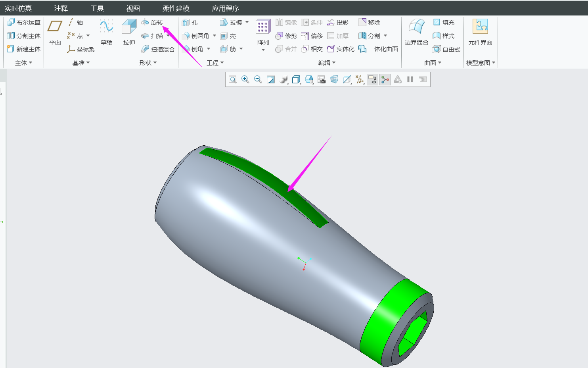Select the 偏移 offset tool
Screen dimensions: 588x368
[312, 36]
